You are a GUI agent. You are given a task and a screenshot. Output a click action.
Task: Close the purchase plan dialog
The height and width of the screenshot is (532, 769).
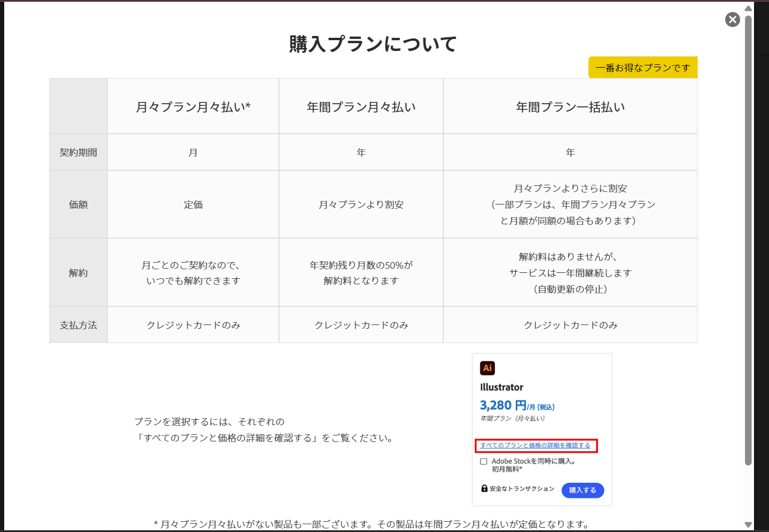[732, 20]
